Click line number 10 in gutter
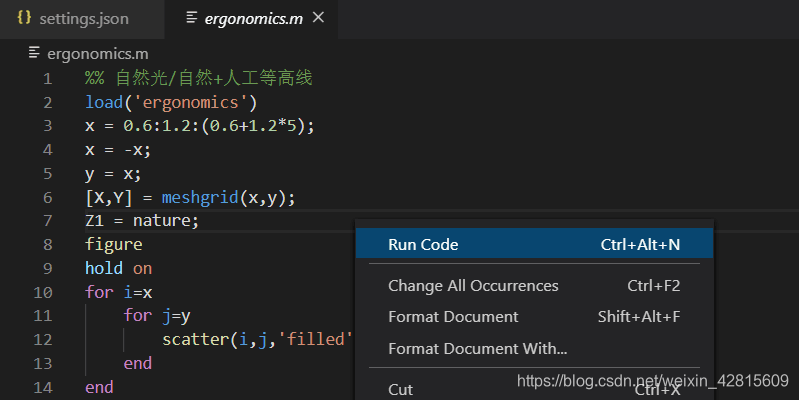This screenshot has width=799, height=400. (43, 292)
